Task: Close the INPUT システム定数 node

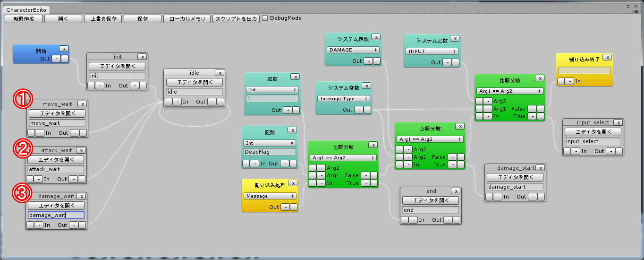Action: 454,38
